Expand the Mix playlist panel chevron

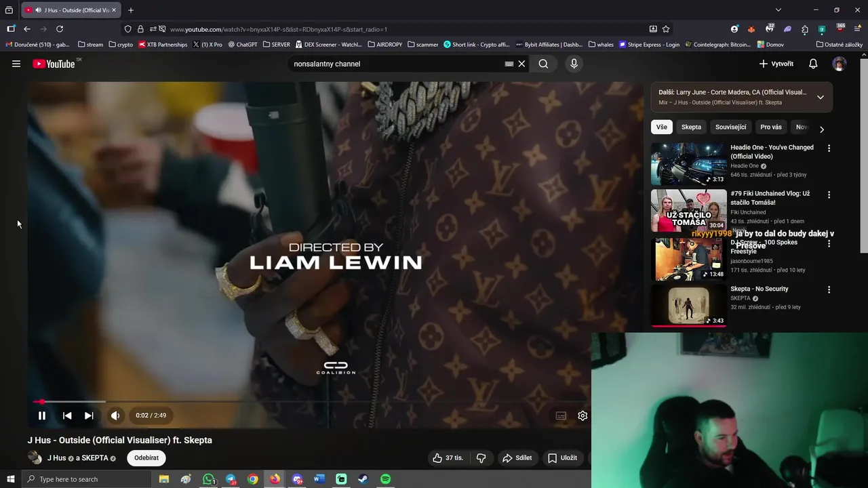point(820,97)
